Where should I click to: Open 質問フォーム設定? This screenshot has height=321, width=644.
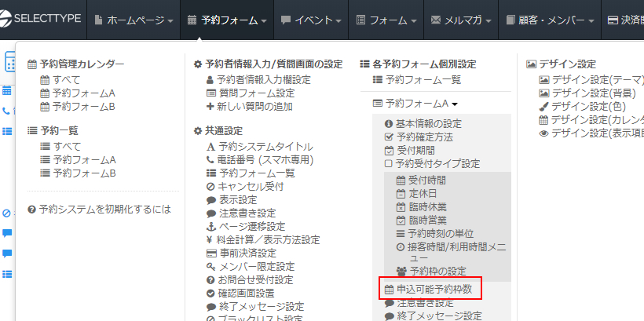pos(250,93)
